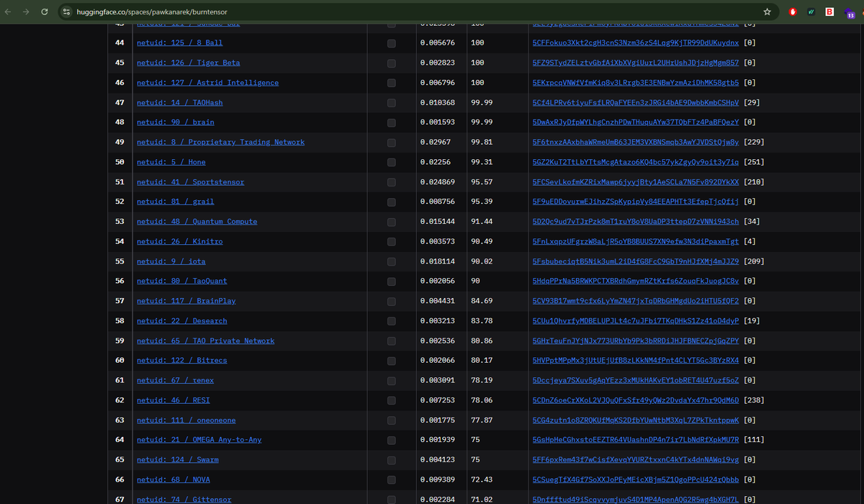
Task: Enable the checkbox for RESI row
Action: tap(391, 400)
